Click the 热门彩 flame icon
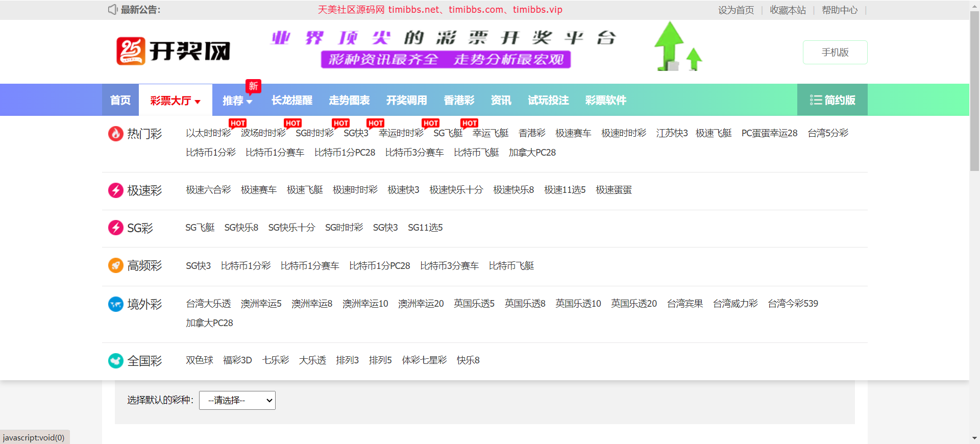The image size is (980, 444). coord(116,134)
